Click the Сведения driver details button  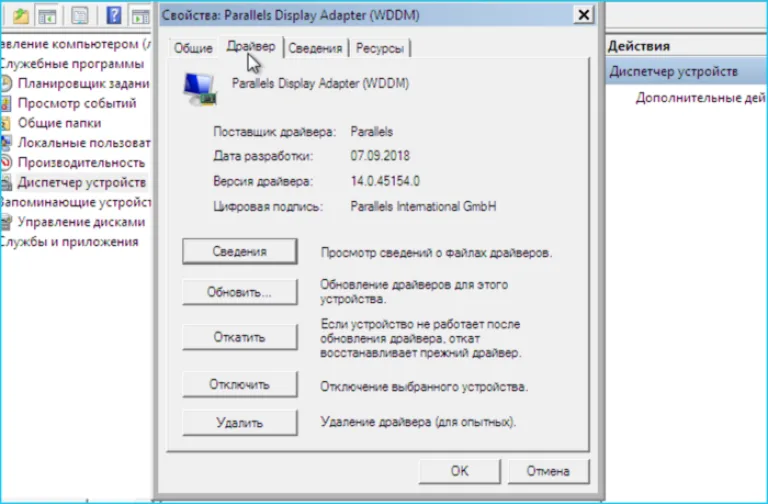pos(240,251)
